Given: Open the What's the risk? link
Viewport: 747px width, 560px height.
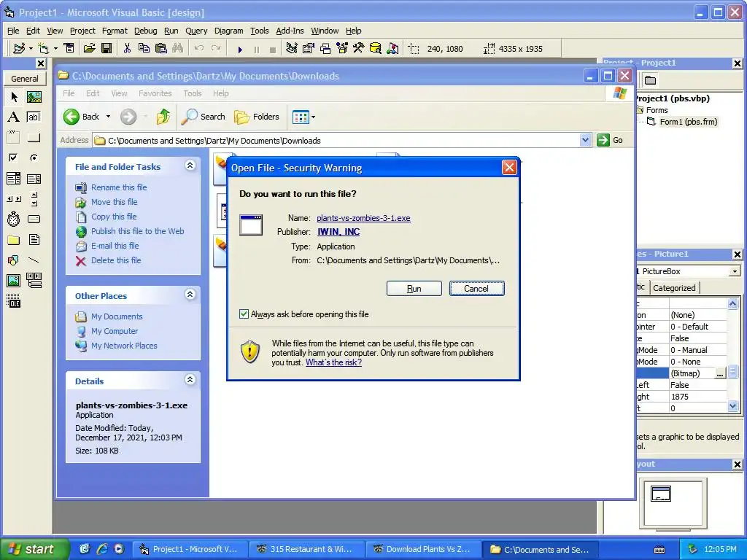Looking at the screenshot, I should 333,362.
